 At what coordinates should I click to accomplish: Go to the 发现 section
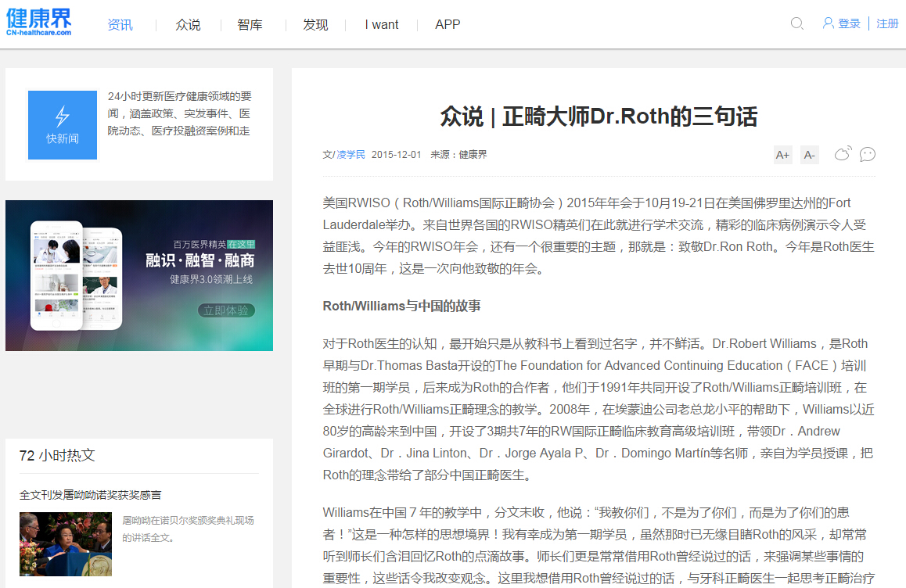pos(315,25)
